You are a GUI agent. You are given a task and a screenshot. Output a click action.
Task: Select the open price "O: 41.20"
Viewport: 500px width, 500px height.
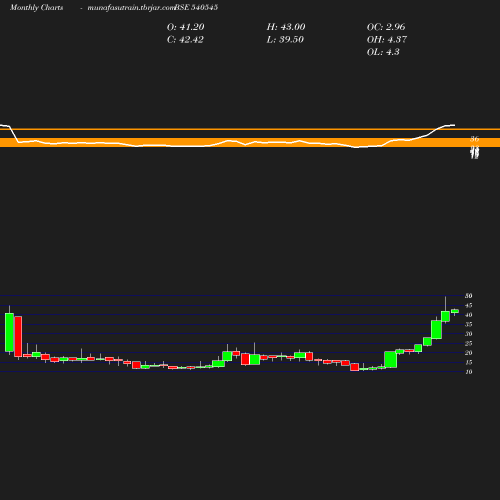[x=186, y=27]
